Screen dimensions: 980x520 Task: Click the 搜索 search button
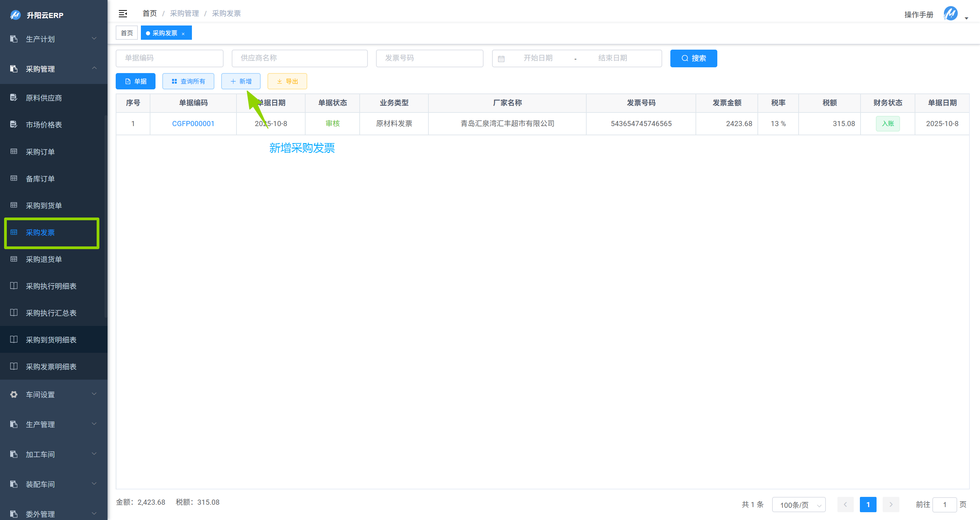point(693,58)
